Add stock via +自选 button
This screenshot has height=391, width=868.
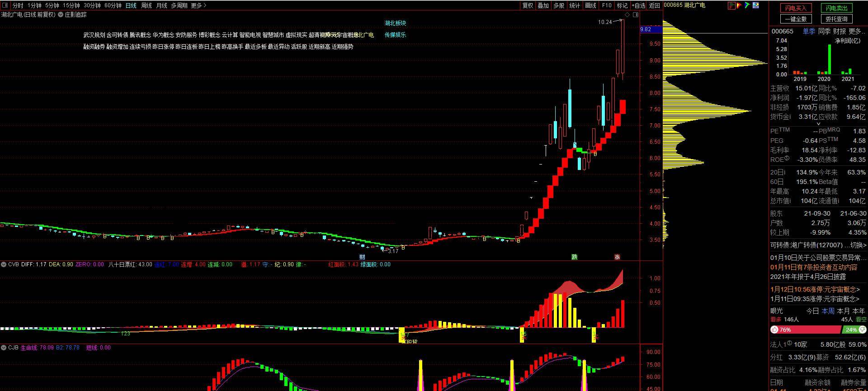[x=638, y=5]
